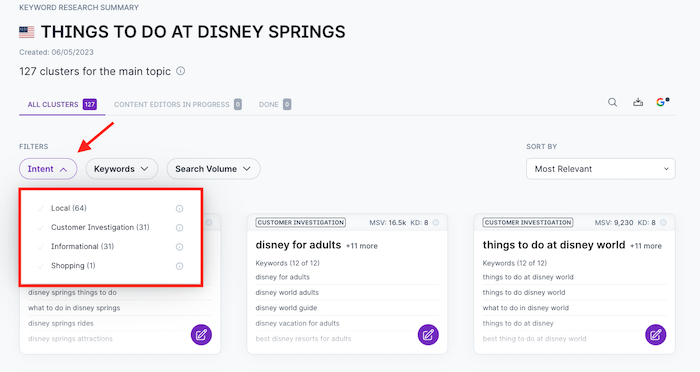This screenshot has height=372, width=700.
Task: Select keyword 'disney springs things to do'
Action: pos(72,293)
